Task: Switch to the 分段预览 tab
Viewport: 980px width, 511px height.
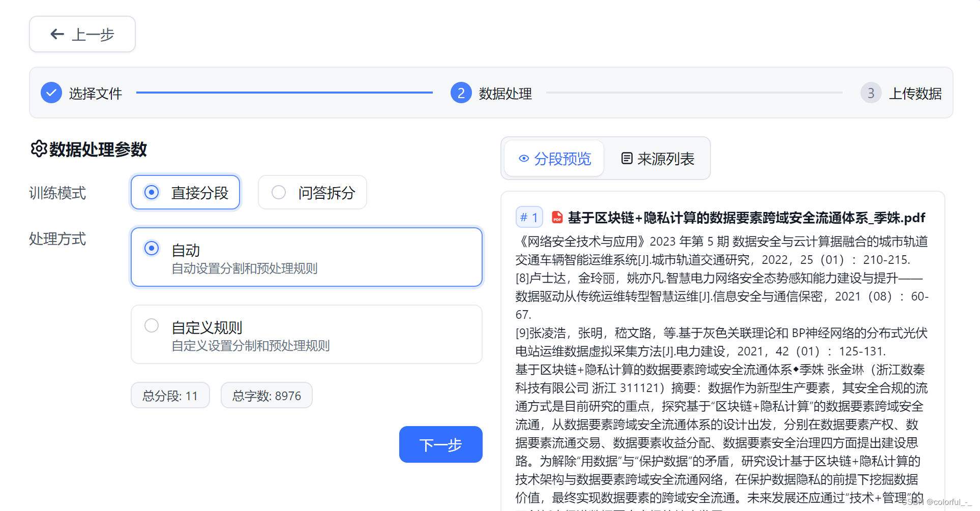Action: (554, 159)
